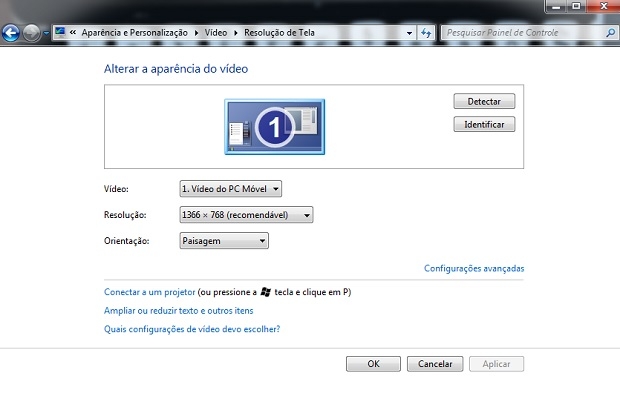
Task: Maximize the window
Action: 577,6
